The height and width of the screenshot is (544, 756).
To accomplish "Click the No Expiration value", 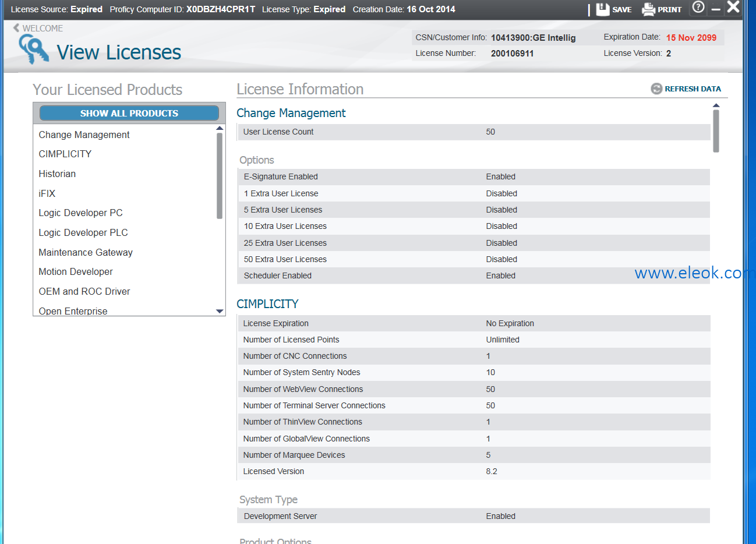I will (510, 323).
